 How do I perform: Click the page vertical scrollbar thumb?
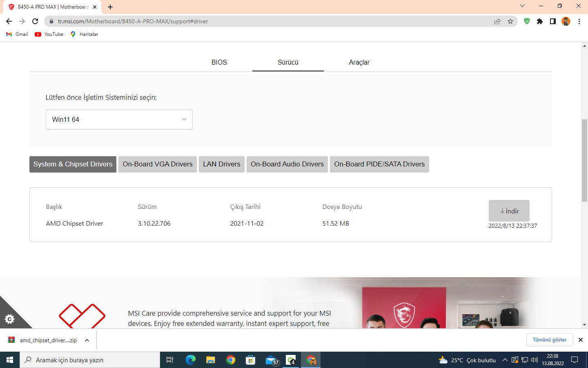[584, 160]
